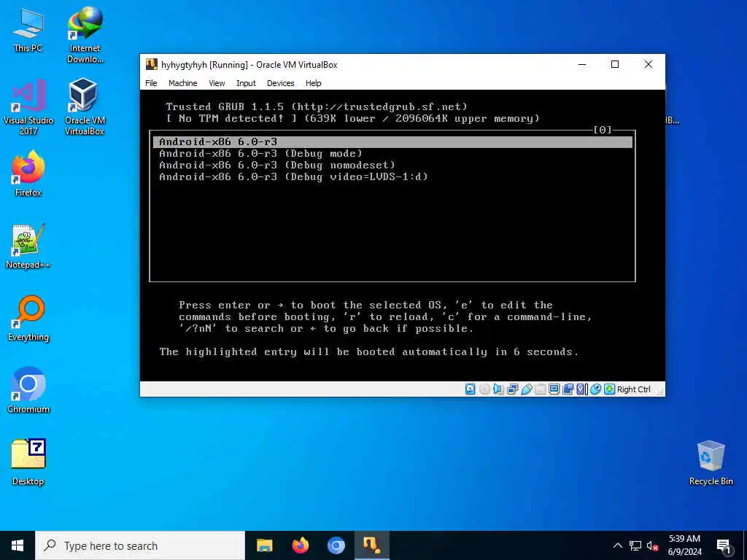Click the USB devices indicator in VirtualBox status bar
The image size is (747, 560).
(x=527, y=389)
